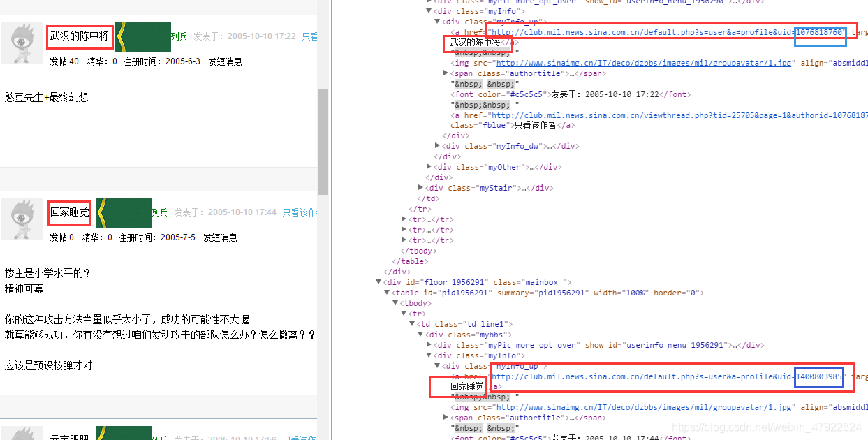
Task: Select the post date 2005-10-10 17:22 text
Action: tap(261, 36)
